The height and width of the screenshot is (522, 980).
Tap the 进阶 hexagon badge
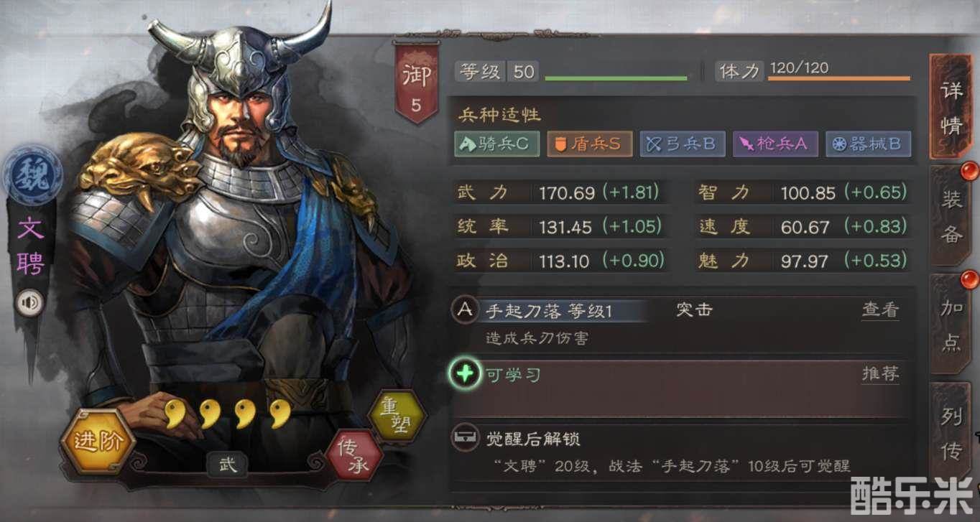(x=98, y=440)
